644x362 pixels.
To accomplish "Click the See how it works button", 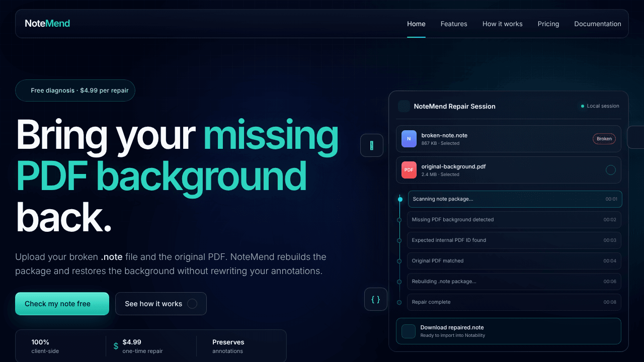I will click(x=161, y=304).
